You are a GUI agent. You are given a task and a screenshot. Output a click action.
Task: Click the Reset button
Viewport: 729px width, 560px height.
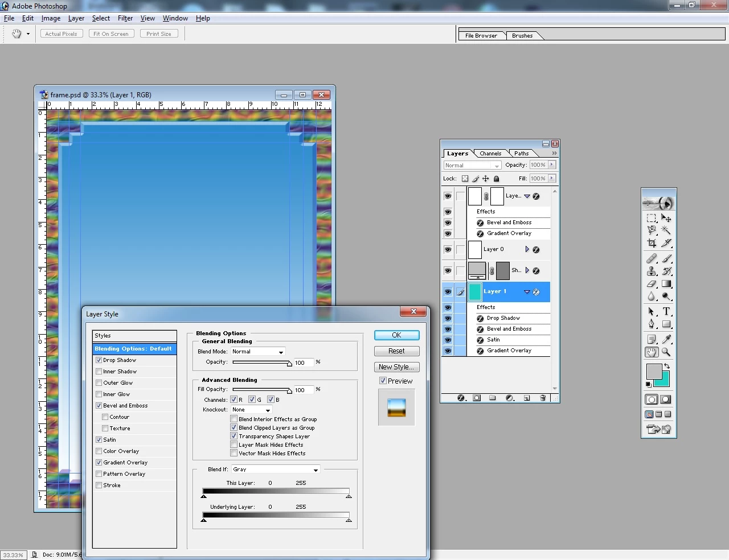[396, 351]
